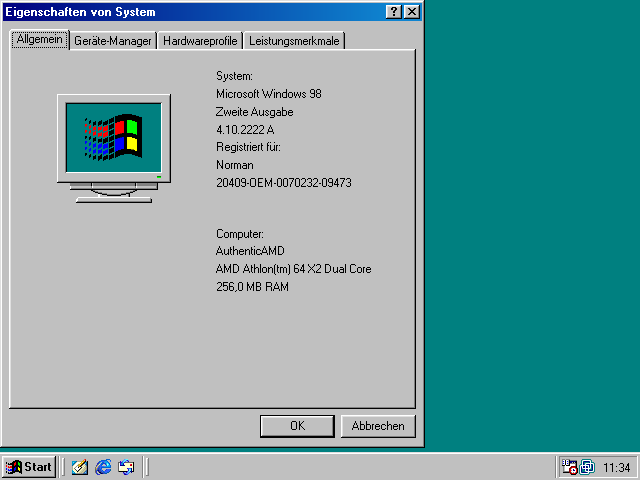Confirm the dialog with OK
This screenshot has height=480, width=640.
297,426
